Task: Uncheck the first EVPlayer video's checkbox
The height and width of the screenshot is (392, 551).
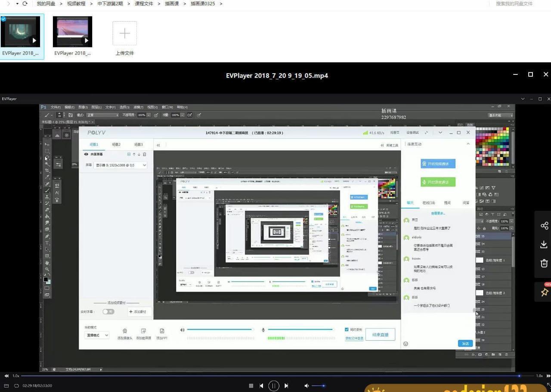Action: (3, 19)
